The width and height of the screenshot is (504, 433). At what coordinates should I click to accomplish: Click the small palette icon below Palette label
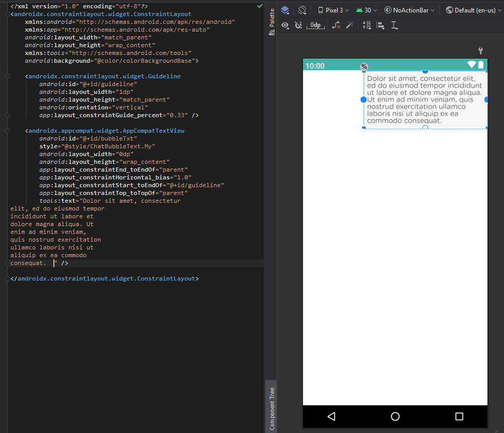(x=272, y=32)
